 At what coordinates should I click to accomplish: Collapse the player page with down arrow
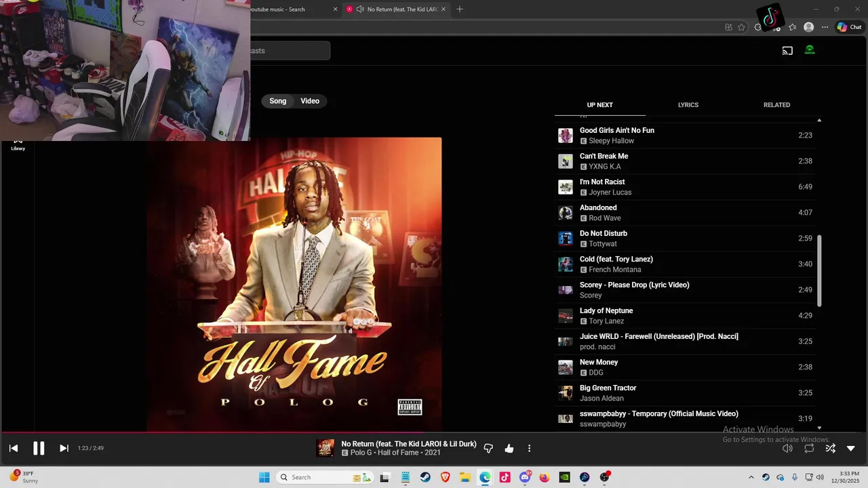(851, 448)
